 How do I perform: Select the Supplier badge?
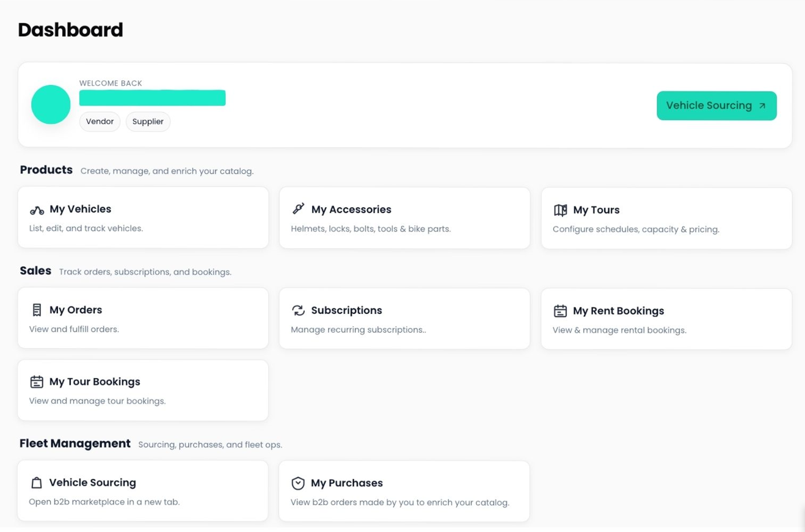(x=148, y=121)
